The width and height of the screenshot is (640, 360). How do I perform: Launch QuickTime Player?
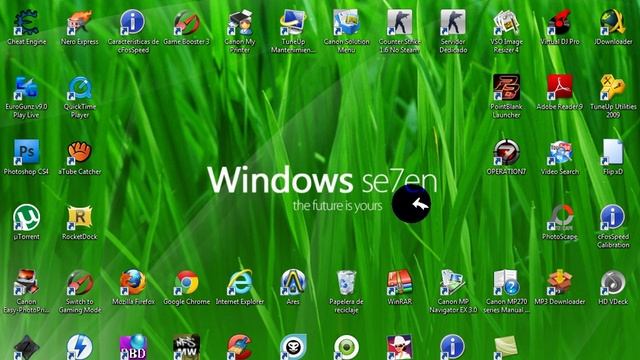(80, 88)
